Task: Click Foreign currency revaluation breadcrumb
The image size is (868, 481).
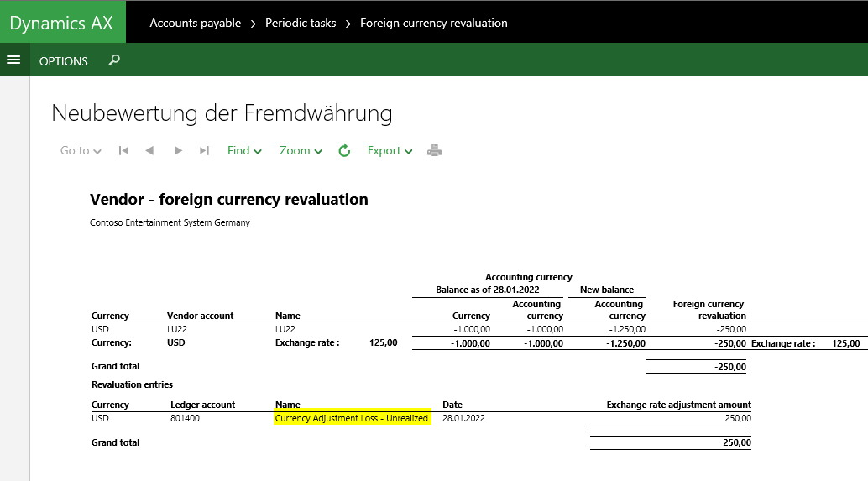Action: coord(433,23)
